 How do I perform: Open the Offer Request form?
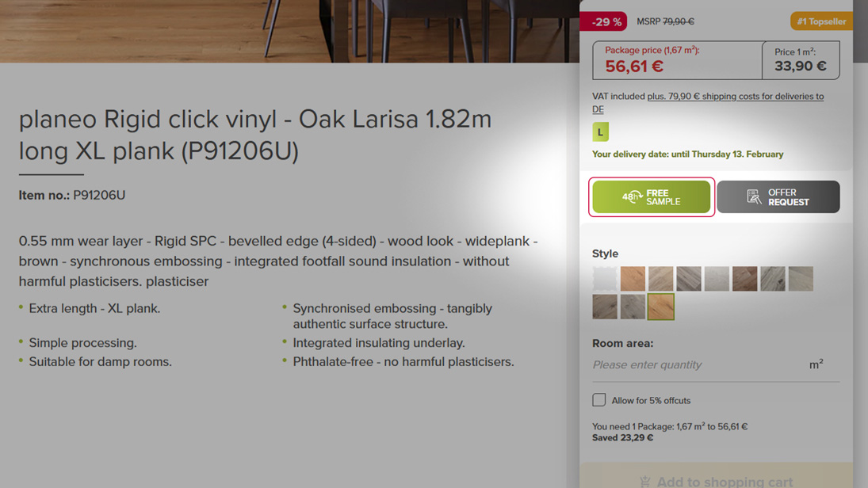click(x=778, y=197)
